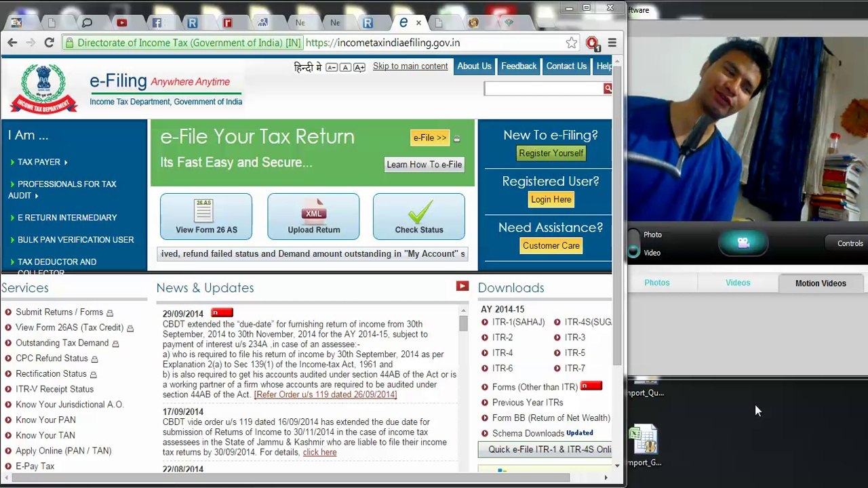Open the Know Your PAN service link
This screenshot has width=868, height=488.
click(45, 420)
